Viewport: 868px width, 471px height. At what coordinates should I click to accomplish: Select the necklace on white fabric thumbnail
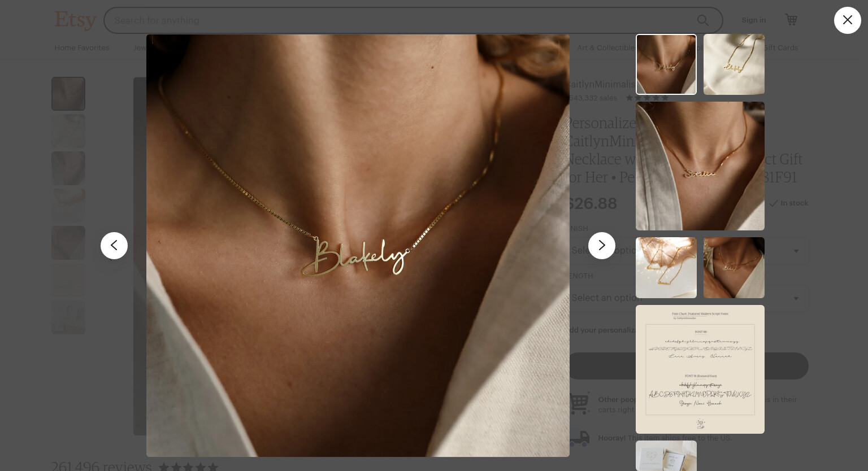coord(734,64)
